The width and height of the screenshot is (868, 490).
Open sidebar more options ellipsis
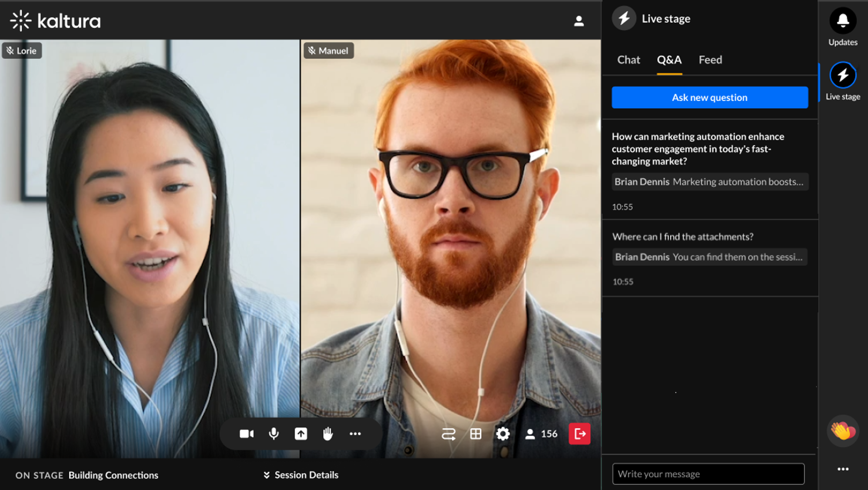[x=843, y=469]
